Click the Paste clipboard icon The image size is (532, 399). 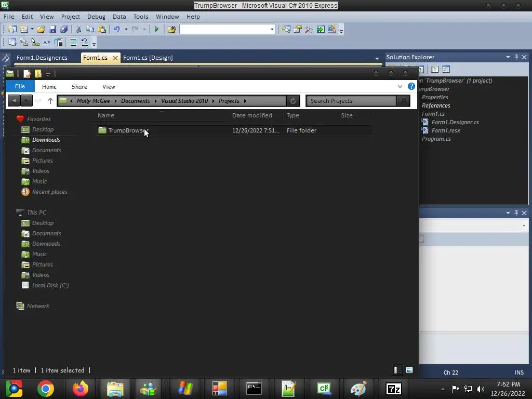[101, 29]
